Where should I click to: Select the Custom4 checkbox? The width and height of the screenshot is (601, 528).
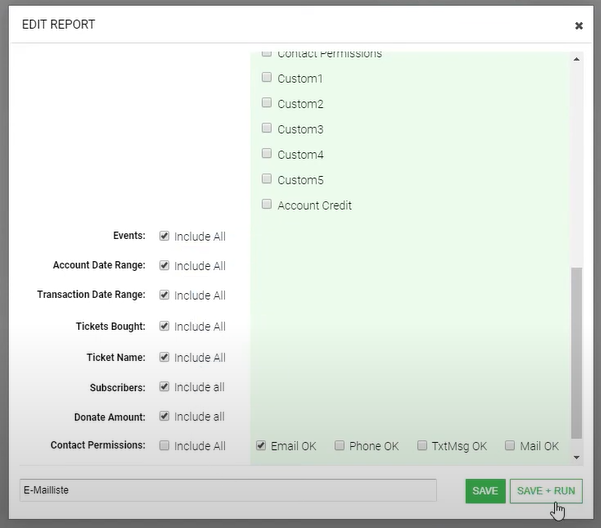pyautogui.click(x=267, y=154)
